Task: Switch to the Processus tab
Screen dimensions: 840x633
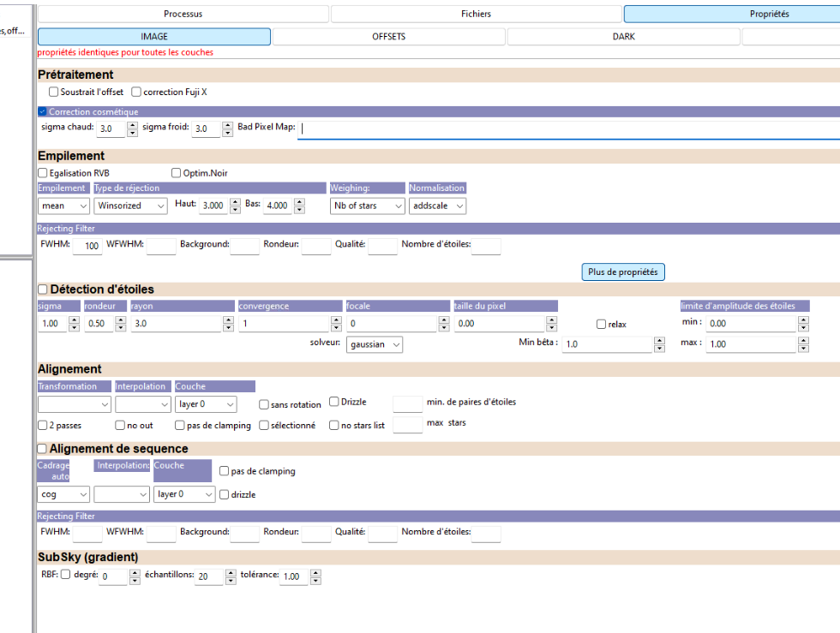Action: [183, 14]
